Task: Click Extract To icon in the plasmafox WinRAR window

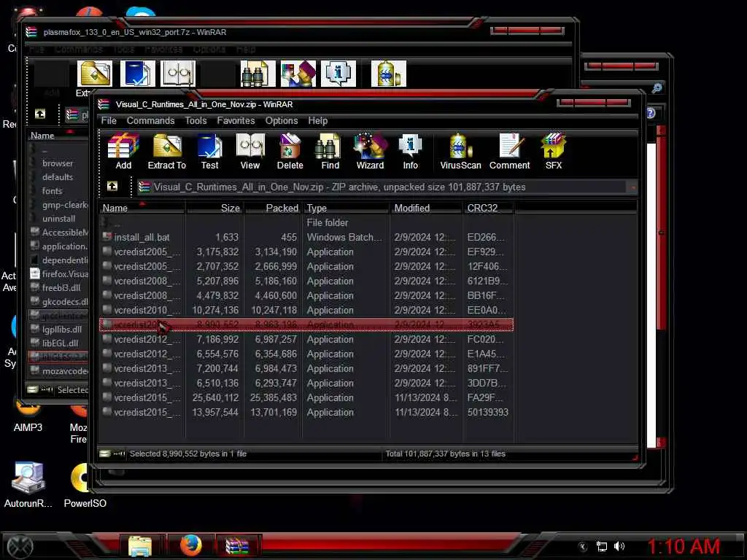Action: click(x=95, y=74)
